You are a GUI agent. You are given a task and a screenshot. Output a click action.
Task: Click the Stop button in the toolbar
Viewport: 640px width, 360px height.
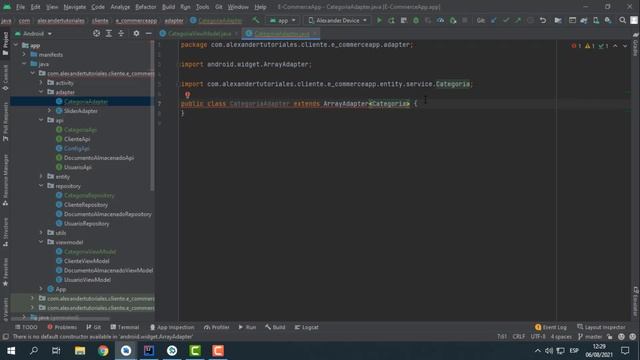[464, 20]
